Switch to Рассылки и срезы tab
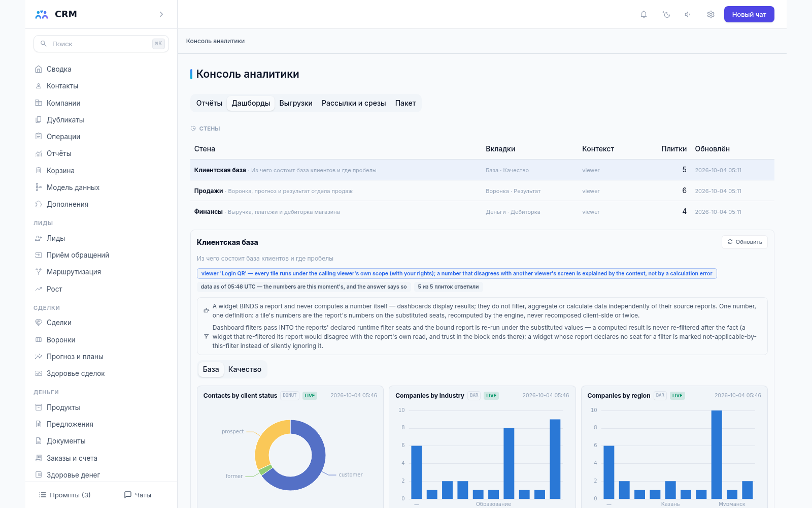812x508 pixels. click(354, 103)
